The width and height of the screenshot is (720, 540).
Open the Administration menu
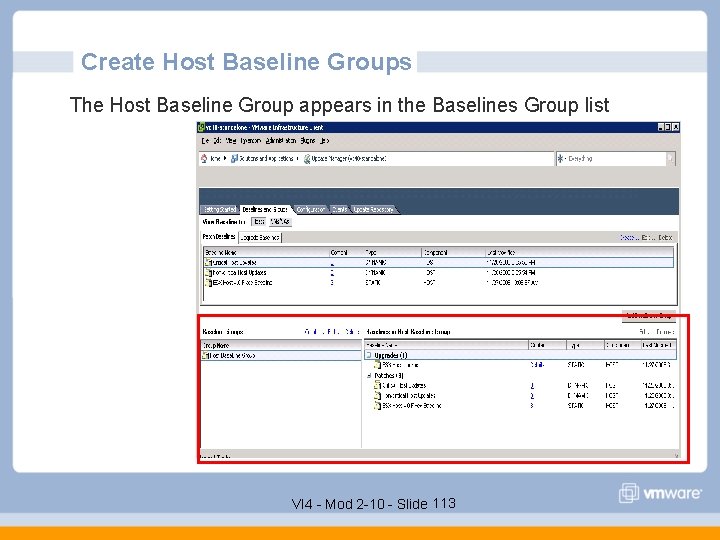point(281,141)
